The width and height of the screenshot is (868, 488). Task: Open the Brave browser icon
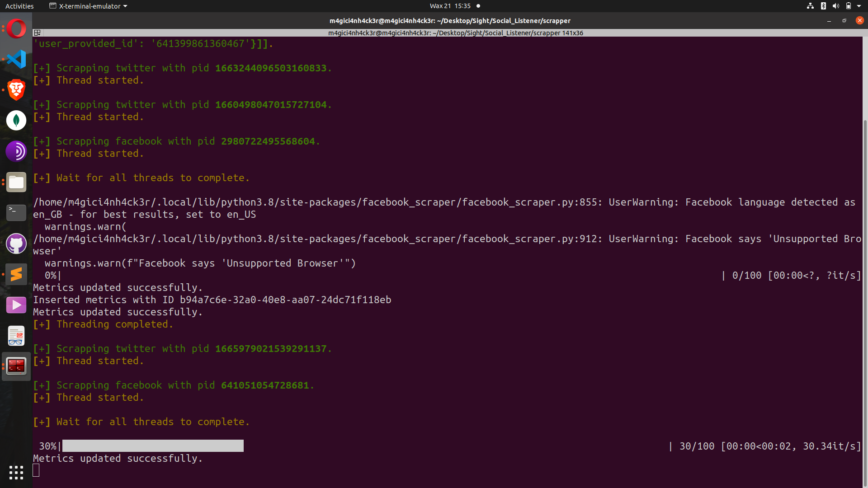pos(16,90)
